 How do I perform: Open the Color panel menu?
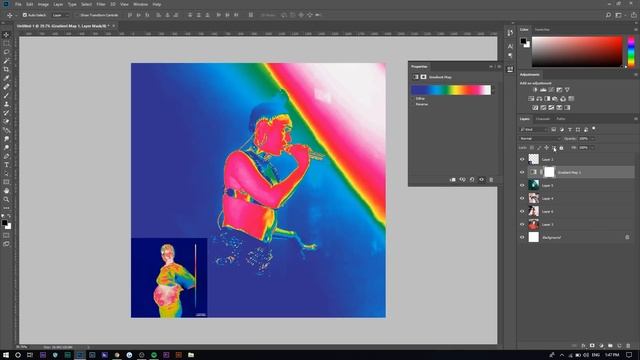636,30
